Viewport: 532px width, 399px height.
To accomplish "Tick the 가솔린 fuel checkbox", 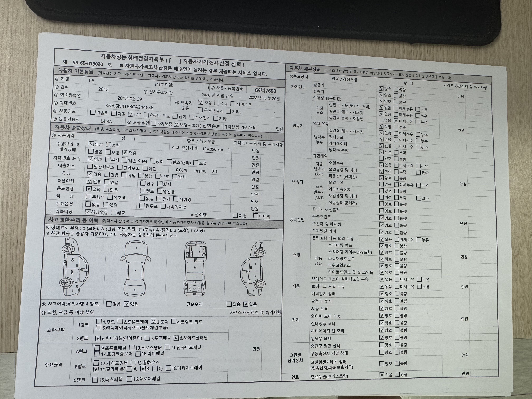I will point(93,112).
